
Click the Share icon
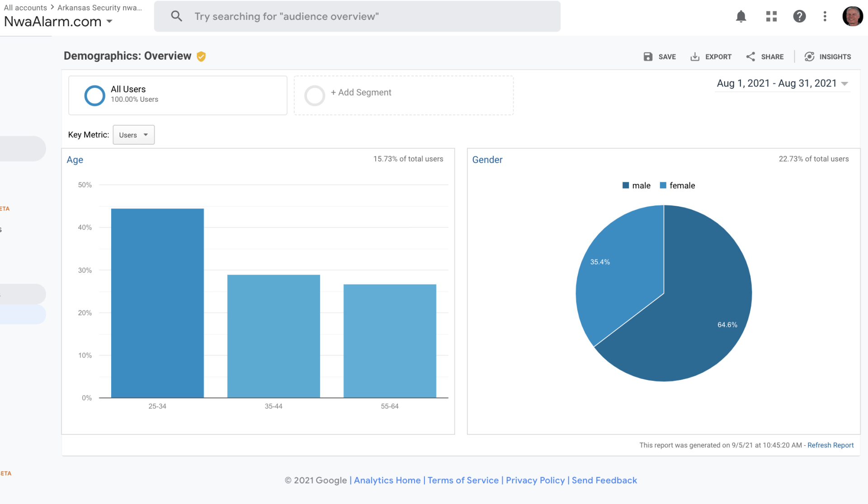tap(750, 57)
